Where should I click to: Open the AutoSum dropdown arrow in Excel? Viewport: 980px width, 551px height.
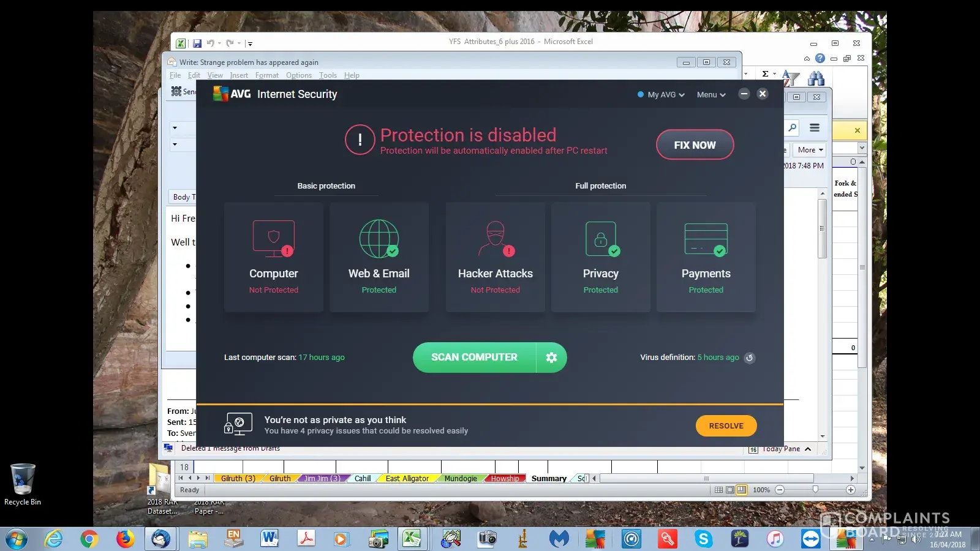coord(775,74)
